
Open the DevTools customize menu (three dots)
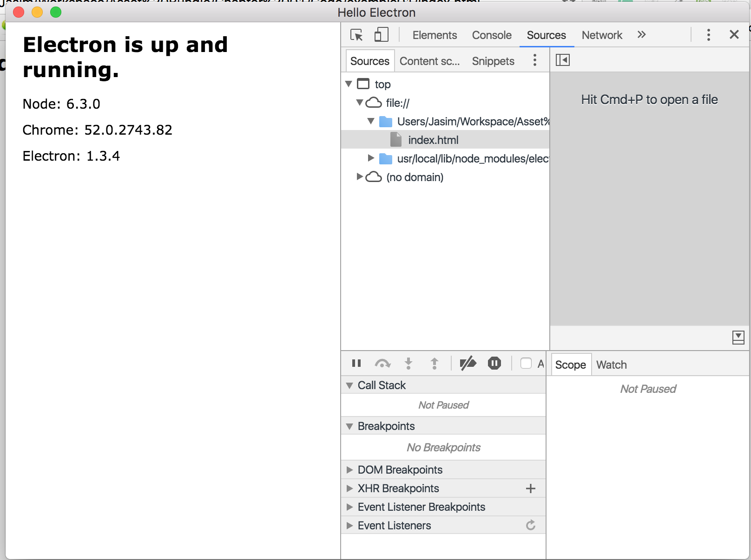[708, 35]
